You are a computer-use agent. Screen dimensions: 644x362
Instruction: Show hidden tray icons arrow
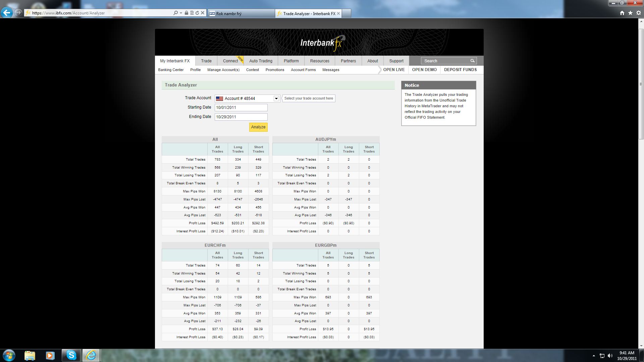(594, 356)
